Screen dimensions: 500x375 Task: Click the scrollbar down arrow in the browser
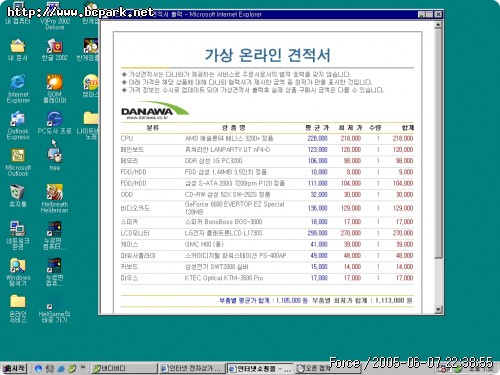pyautogui.click(x=439, y=310)
